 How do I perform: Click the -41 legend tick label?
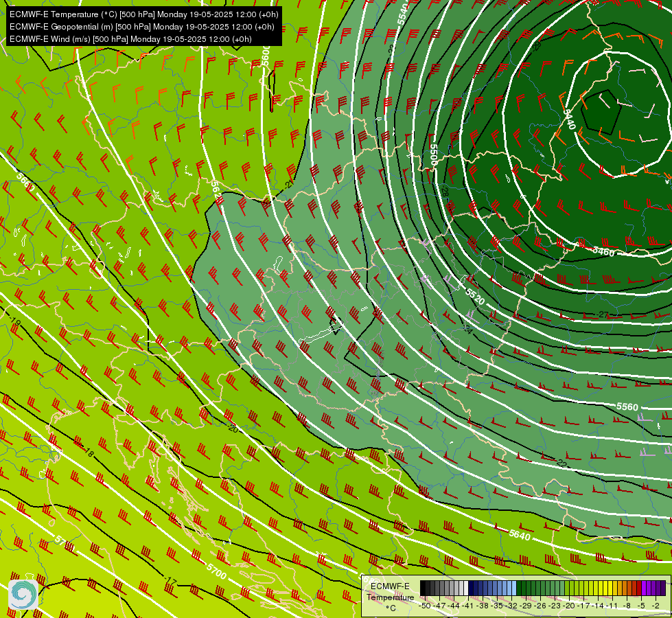click(468, 606)
